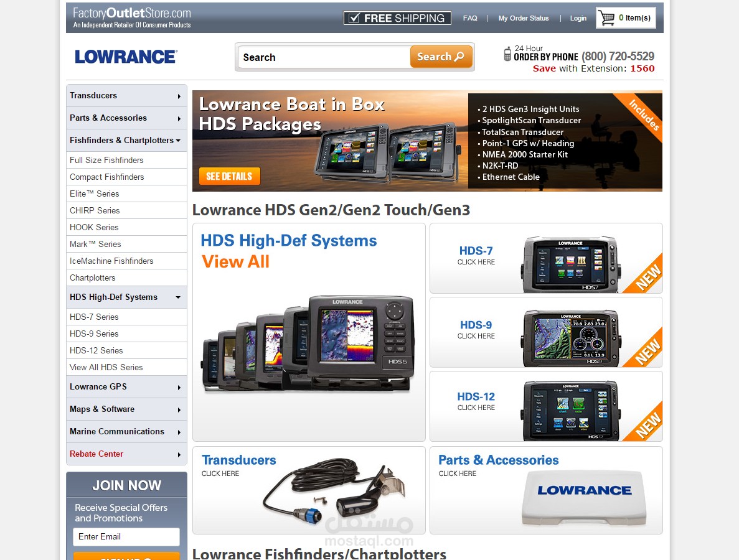Expand the Maps & Software menu arrow

point(179,410)
